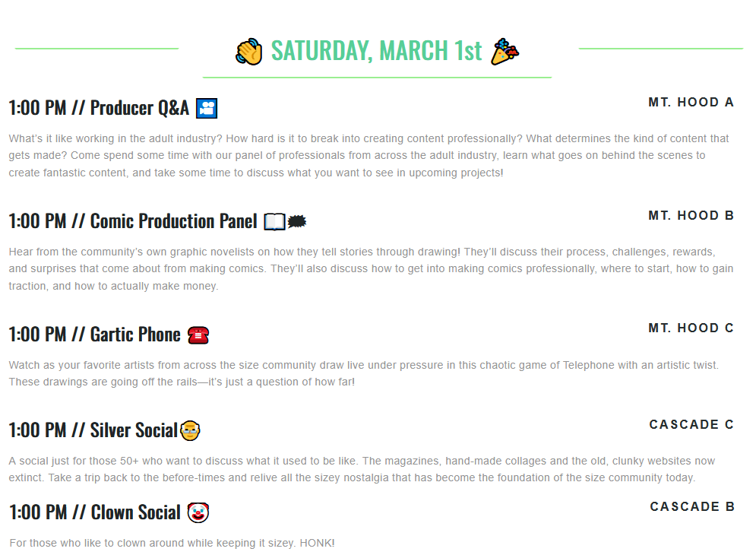
Task: Click the older person emoji after Silver Social
Action: point(190,430)
